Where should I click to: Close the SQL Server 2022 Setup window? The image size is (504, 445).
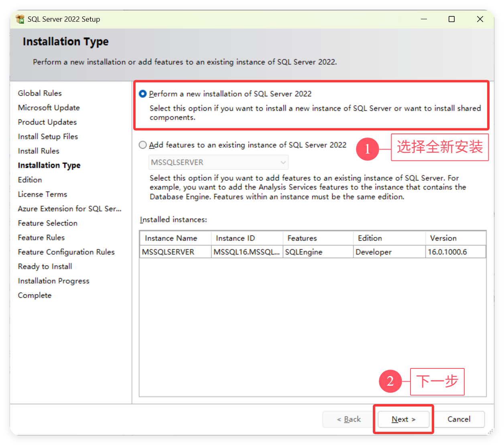480,19
